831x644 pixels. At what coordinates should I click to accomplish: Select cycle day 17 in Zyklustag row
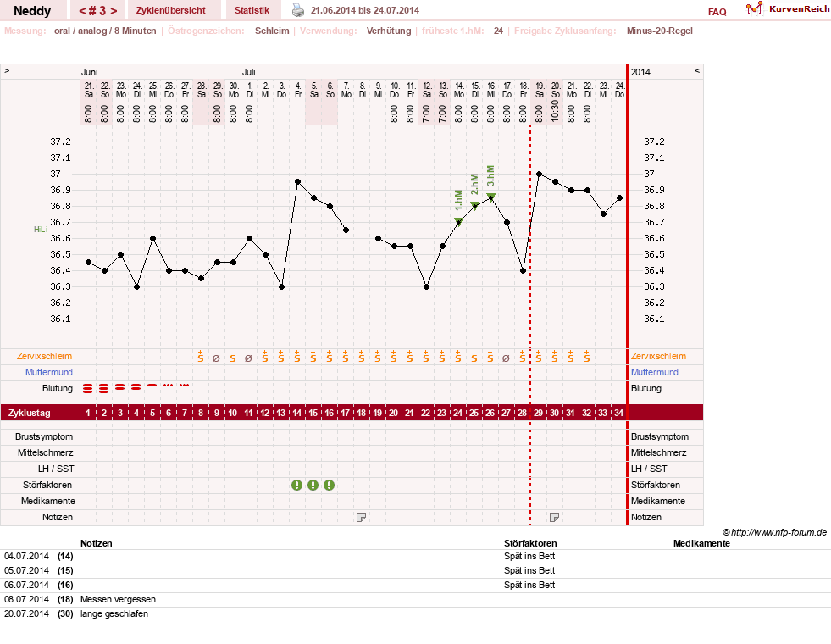(345, 413)
